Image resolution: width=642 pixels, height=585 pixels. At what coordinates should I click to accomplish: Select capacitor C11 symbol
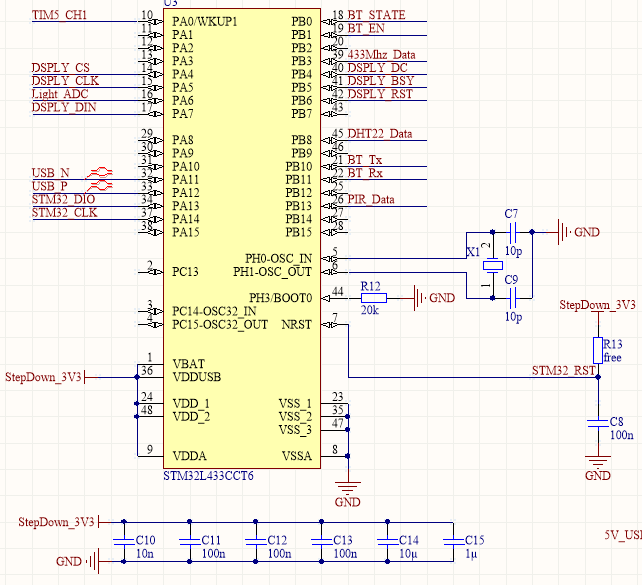pyautogui.click(x=190, y=542)
